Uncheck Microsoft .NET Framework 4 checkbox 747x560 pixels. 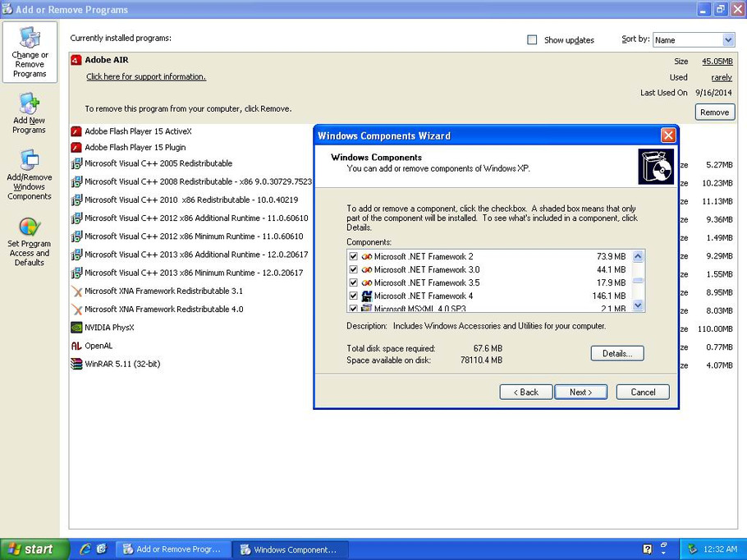354,296
